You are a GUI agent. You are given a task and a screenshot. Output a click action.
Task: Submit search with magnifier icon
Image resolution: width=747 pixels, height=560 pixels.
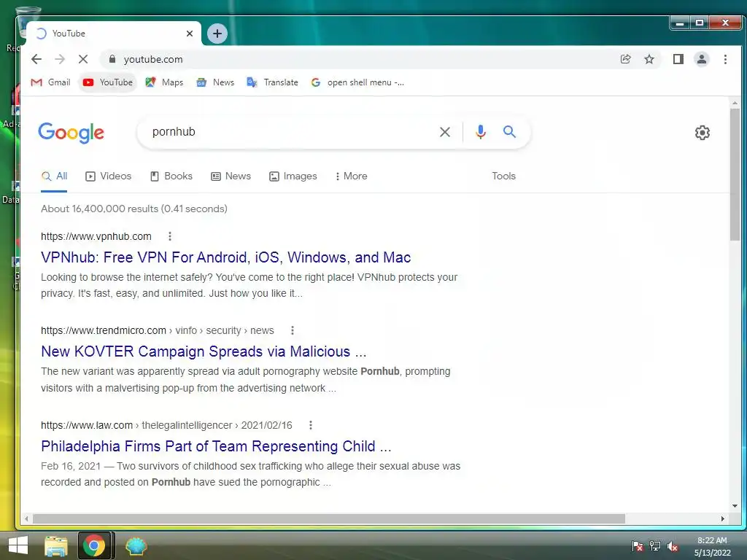point(509,132)
